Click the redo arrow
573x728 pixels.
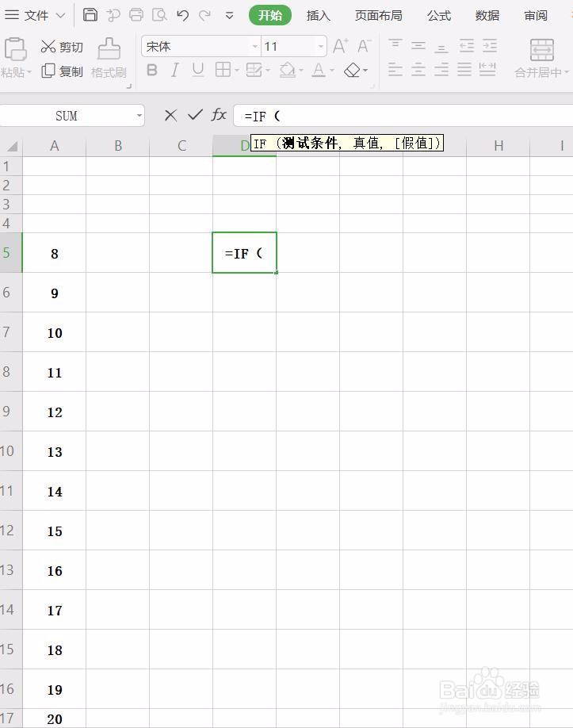coord(204,15)
